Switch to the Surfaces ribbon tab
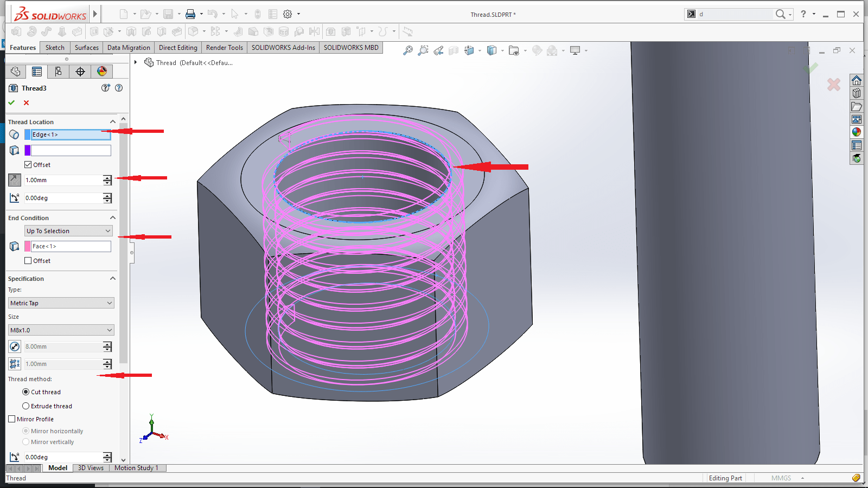 (86, 47)
